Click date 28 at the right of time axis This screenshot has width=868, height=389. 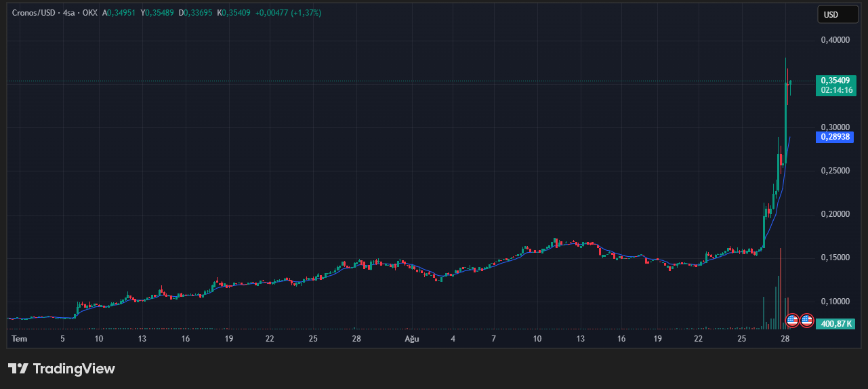click(785, 339)
